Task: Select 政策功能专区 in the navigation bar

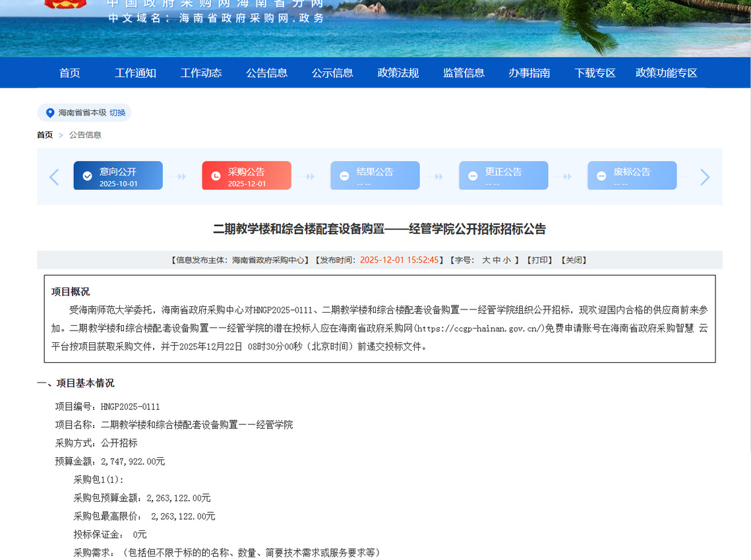Action: click(666, 73)
